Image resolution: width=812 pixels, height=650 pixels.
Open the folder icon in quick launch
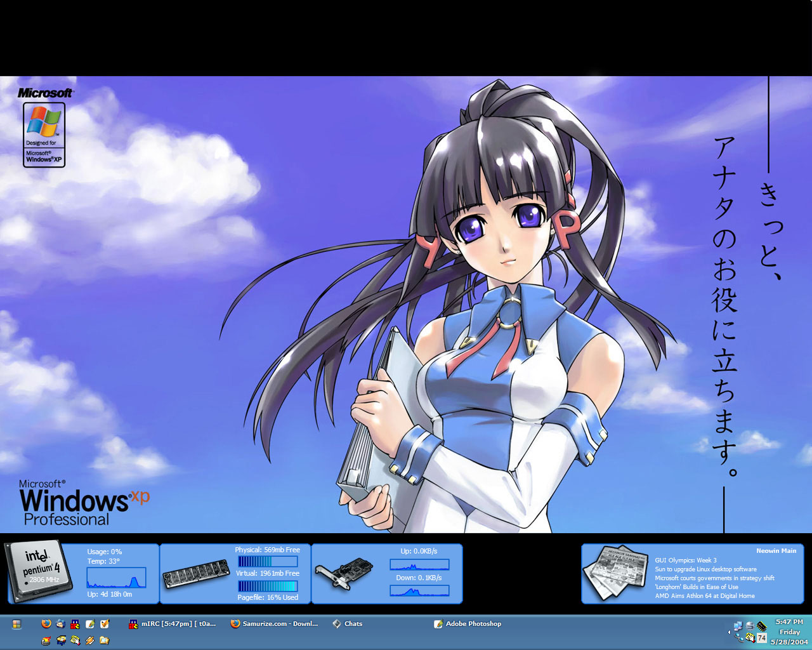click(x=104, y=640)
